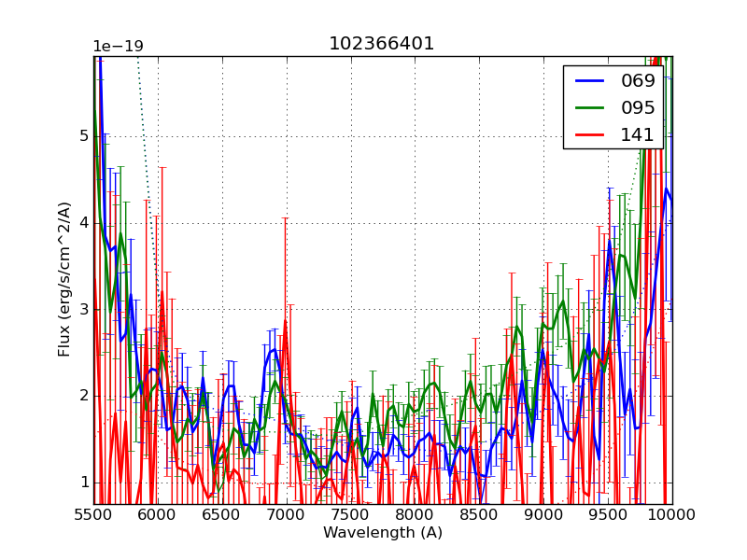
Task: Select the 095 legend label
Action: click(x=639, y=107)
